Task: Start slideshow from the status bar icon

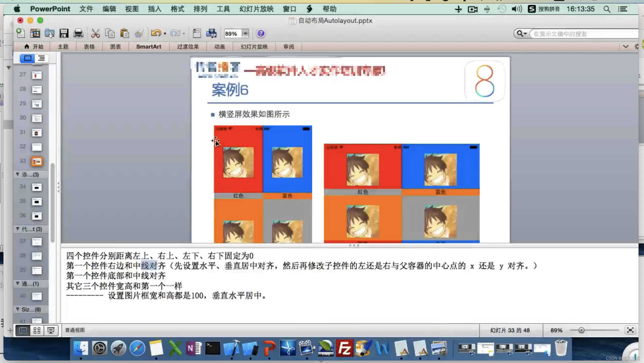Action: (x=51, y=330)
